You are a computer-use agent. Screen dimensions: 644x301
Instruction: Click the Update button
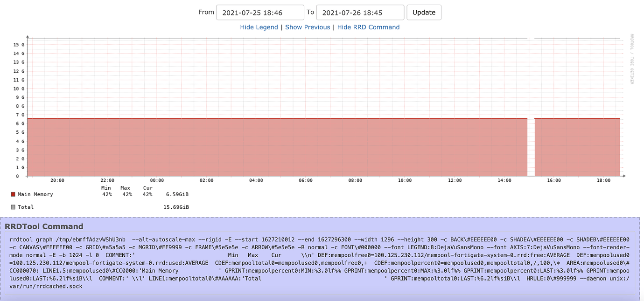click(424, 13)
